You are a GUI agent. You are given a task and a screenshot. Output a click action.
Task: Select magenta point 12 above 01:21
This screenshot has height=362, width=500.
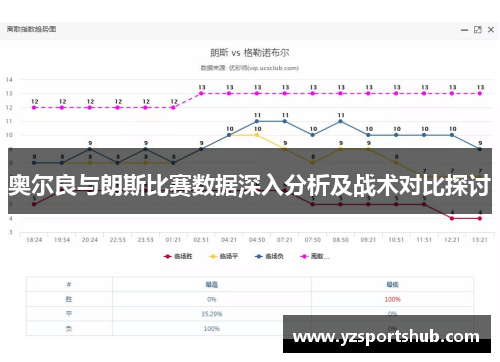tap(173, 108)
